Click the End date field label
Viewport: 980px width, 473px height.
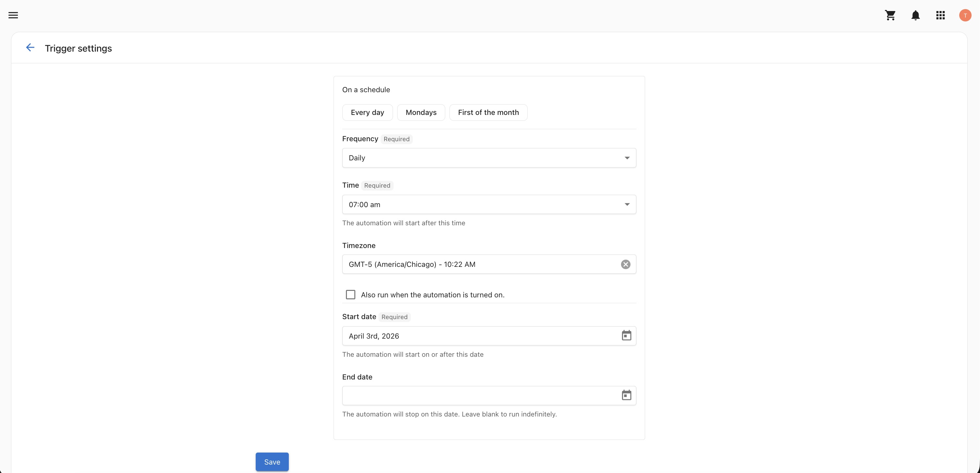[357, 377]
